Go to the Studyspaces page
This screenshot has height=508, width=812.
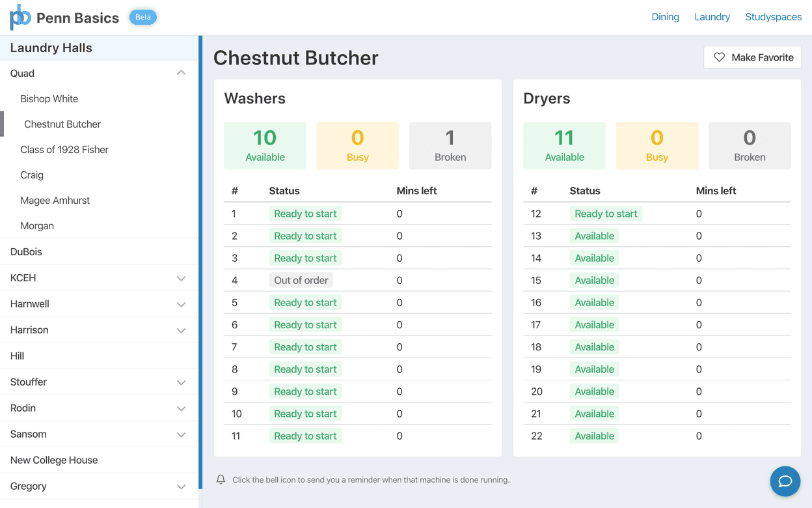[773, 17]
